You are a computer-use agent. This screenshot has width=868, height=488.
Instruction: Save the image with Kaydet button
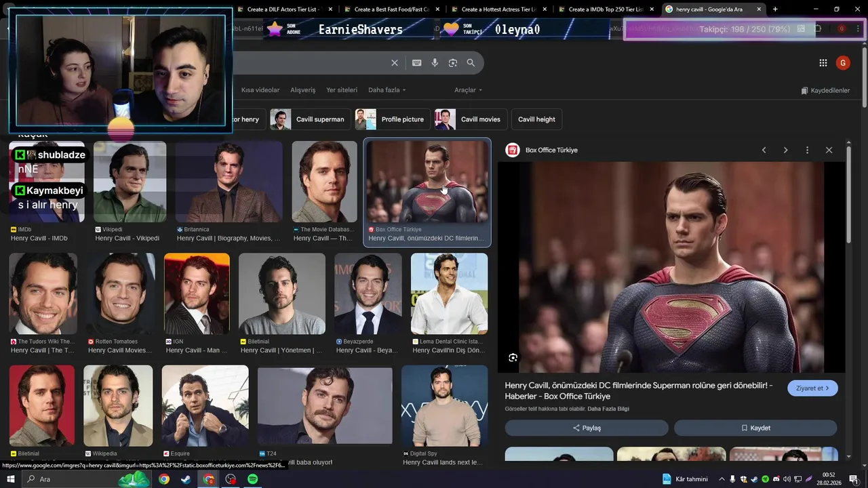(x=755, y=428)
